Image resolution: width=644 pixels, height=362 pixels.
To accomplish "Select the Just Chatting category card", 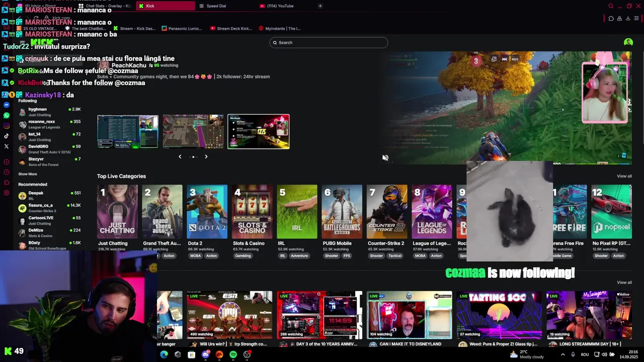I will point(117,212).
